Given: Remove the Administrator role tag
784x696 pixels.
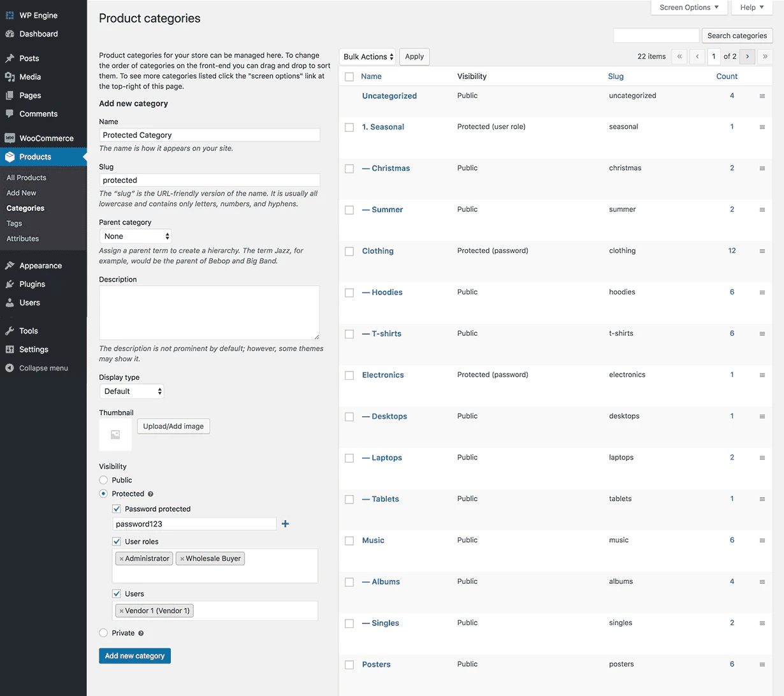Looking at the screenshot, I should [x=122, y=559].
